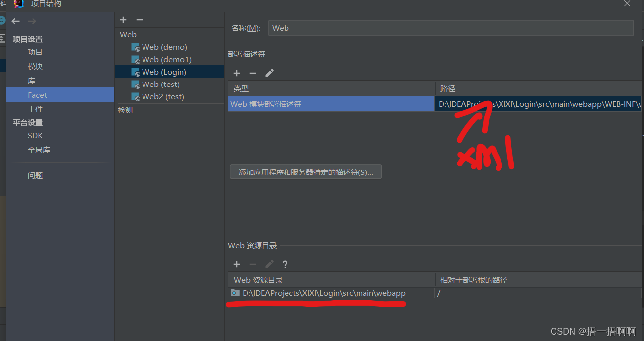Open the 工件 settings page
644x341 pixels.
[x=35, y=109]
